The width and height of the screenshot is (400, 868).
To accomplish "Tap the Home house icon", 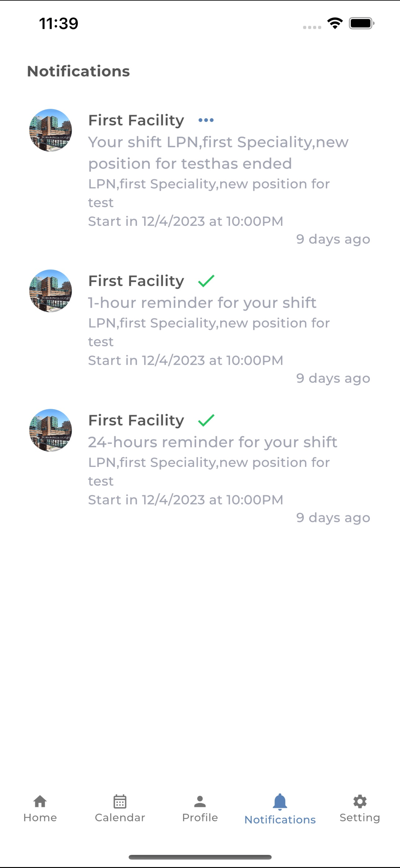I will point(40,801).
